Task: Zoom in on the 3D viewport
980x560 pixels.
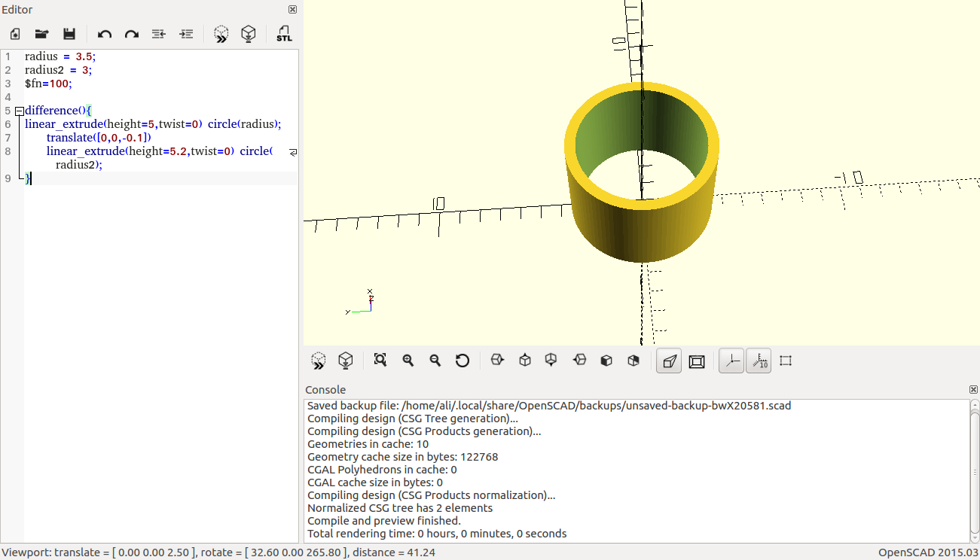Action: (408, 361)
